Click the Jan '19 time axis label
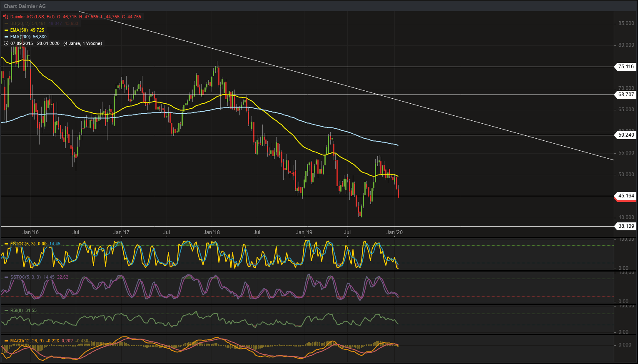The height and width of the screenshot is (364, 638). pos(304,232)
